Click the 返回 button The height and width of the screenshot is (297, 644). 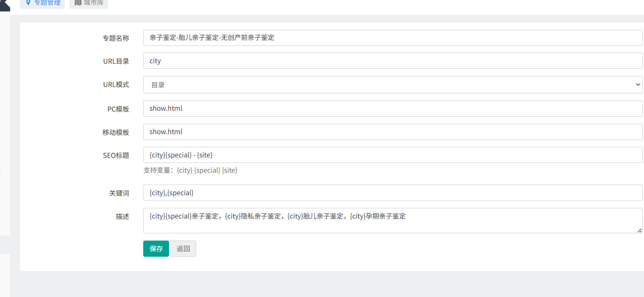coord(183,249)
